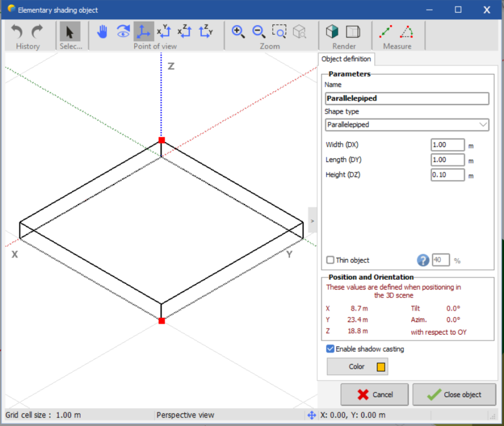
Task: Select the zoom-to-rectangle tool
Action: pyautogui.click(x=279, y=32)
